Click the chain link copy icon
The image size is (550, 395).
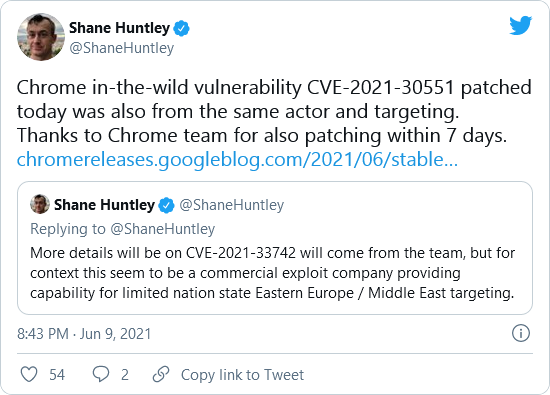[161, 374]
